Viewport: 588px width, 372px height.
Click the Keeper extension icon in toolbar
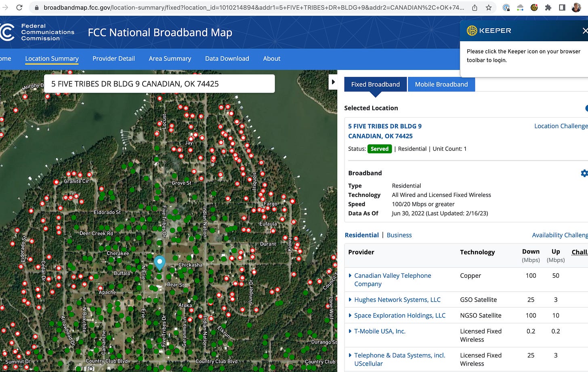[534, 7]
